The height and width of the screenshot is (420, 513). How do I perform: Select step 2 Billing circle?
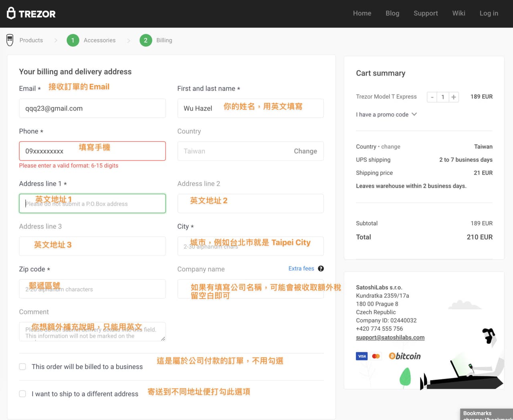pyautogui.click(x=146, y=40)
